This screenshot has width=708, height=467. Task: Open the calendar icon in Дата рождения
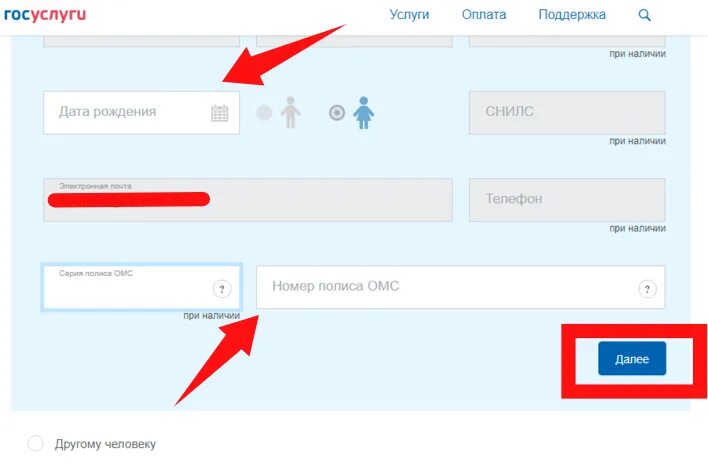219,113
